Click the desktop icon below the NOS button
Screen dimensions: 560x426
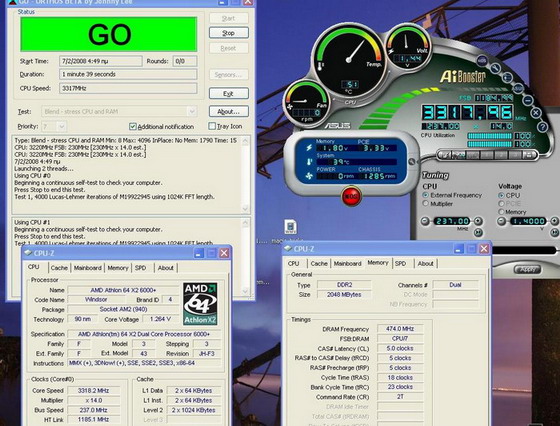291,227
